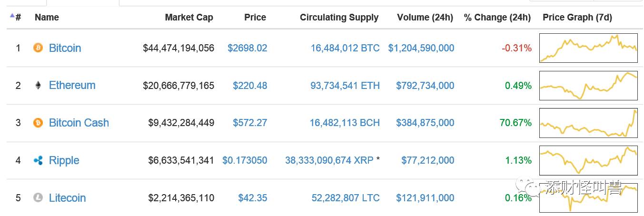
Task: Sort table by % Change (24h) header
Action: click(x=497, y=18)
